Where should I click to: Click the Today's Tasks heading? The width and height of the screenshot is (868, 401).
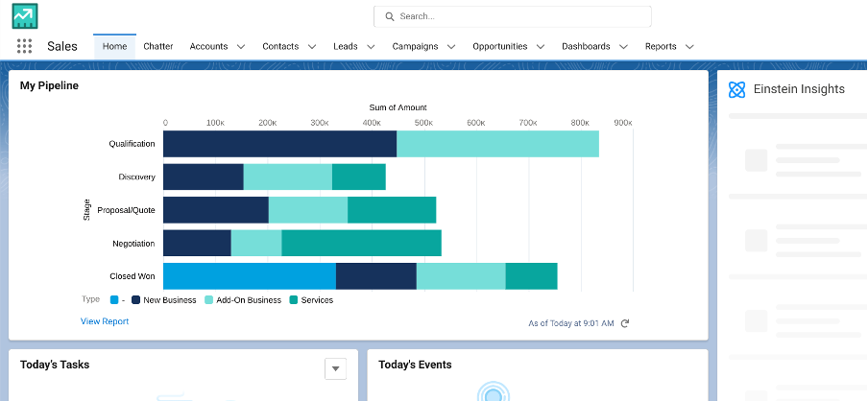click(x=55, y=365)
